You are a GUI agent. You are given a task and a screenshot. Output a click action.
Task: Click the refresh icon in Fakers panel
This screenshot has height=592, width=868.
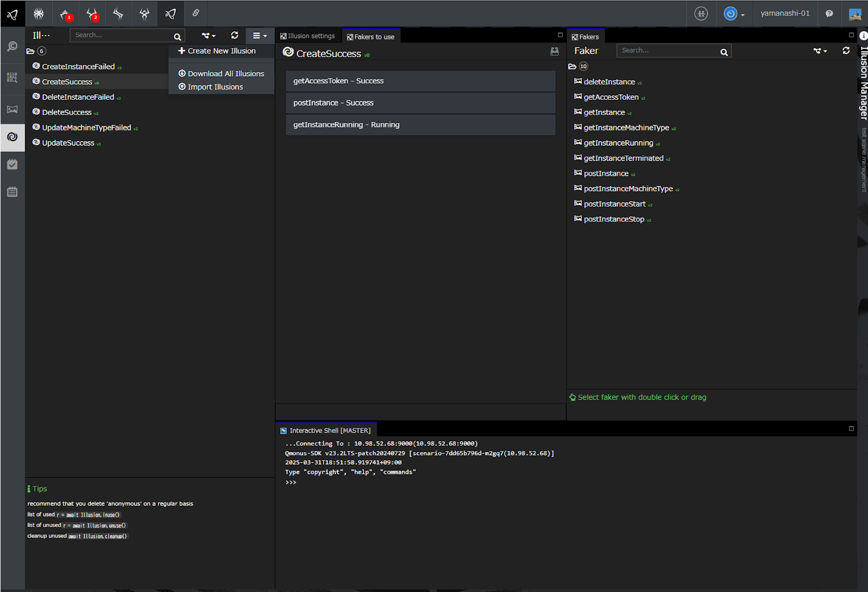pyautogui.click(x=846, y=50)
